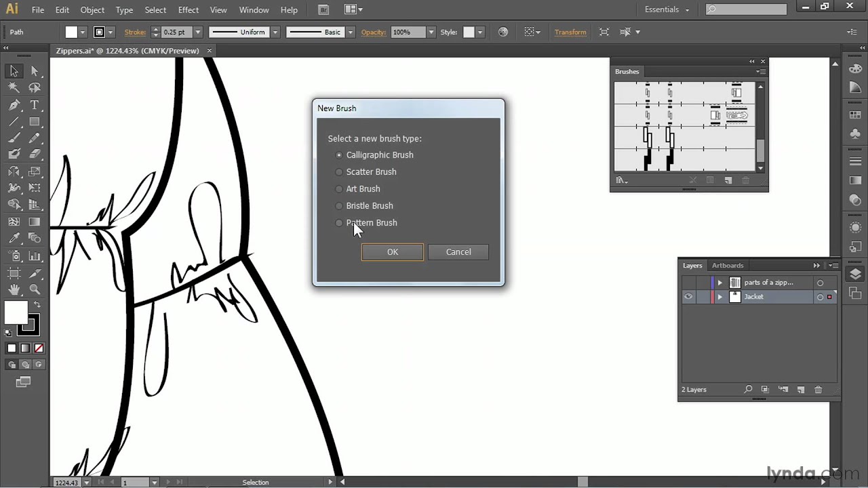The image size is (868, 488).
Task: Expand the Jacket layer contents
Action: (x=719, y=296)
